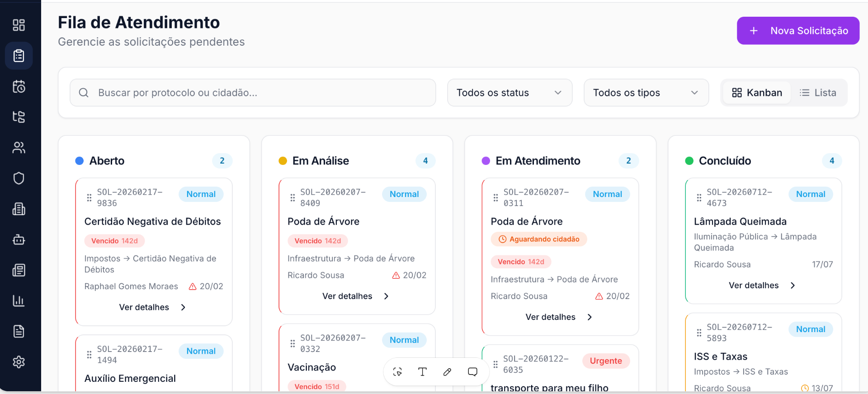This screenshot has width=868, height=394.
Task: Click the Nova Solicitação button
Action: (x=798, y=31)
